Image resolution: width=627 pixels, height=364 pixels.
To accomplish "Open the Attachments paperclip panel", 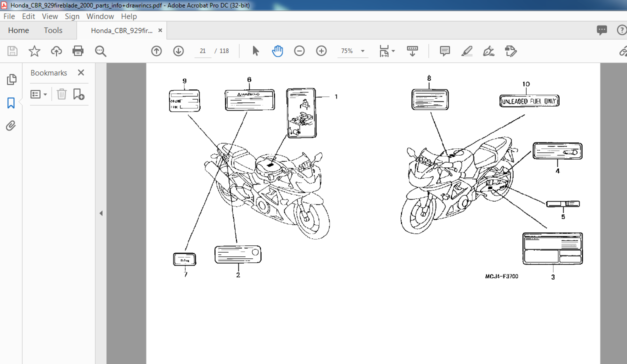I will click(x=11, y=125).
